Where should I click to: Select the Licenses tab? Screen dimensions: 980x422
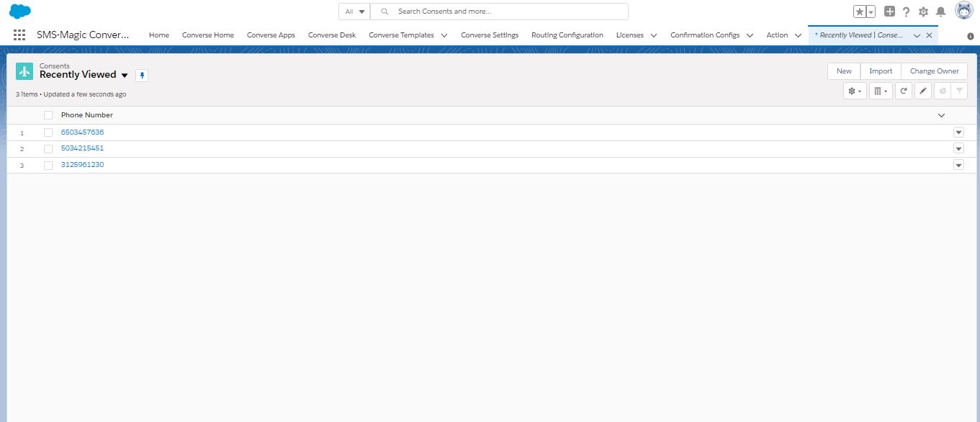click(630, 35)
